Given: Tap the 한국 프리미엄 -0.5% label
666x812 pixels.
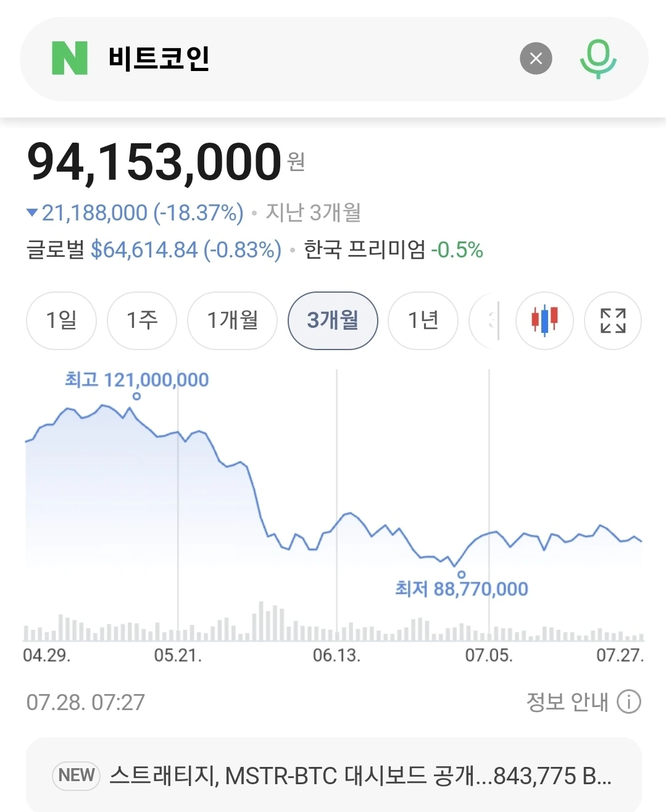Looking at the screenshot, I should click(x=393, y=249).
